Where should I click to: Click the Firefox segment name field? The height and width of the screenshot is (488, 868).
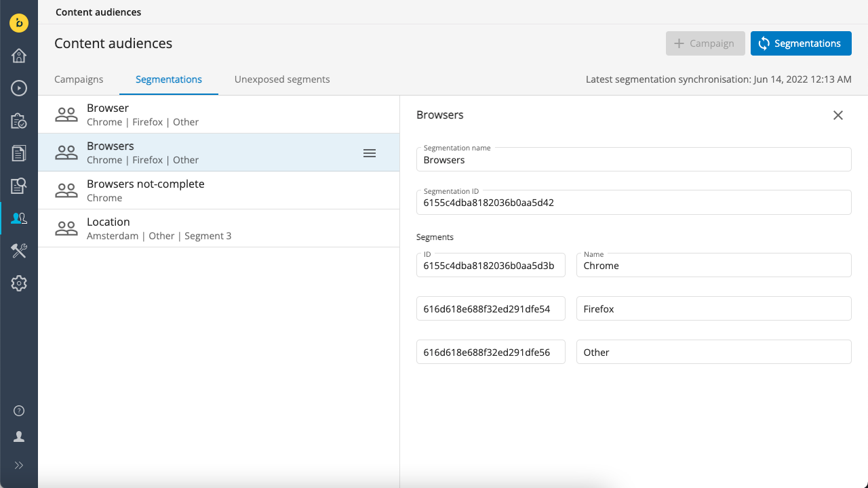[714, 308]
